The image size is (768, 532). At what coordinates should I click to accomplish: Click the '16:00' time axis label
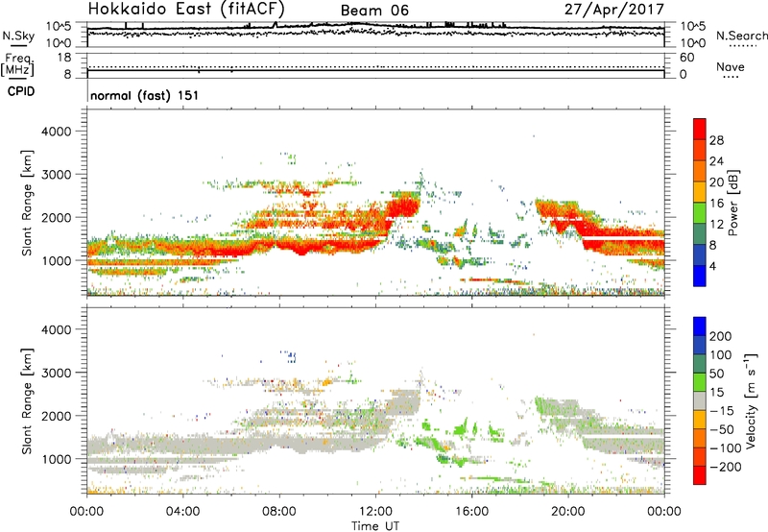click(x=471, y=512)
